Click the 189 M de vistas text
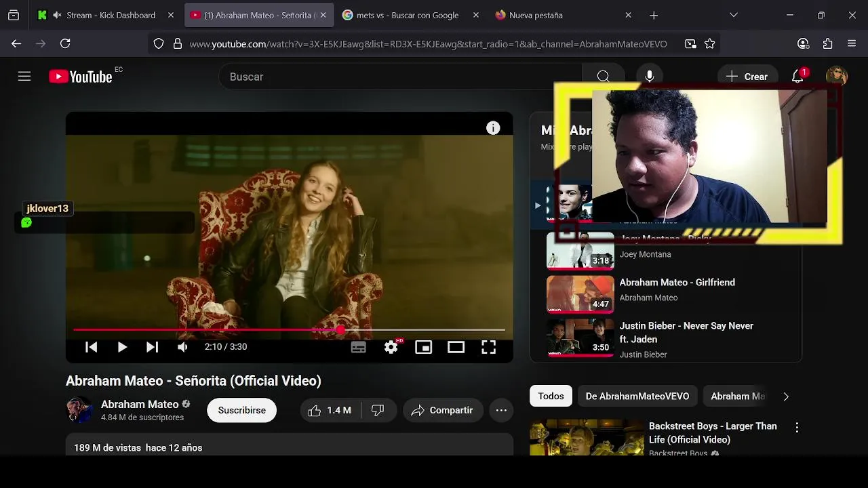Viewport: 868px width, 488px height. tap(107, 447)
